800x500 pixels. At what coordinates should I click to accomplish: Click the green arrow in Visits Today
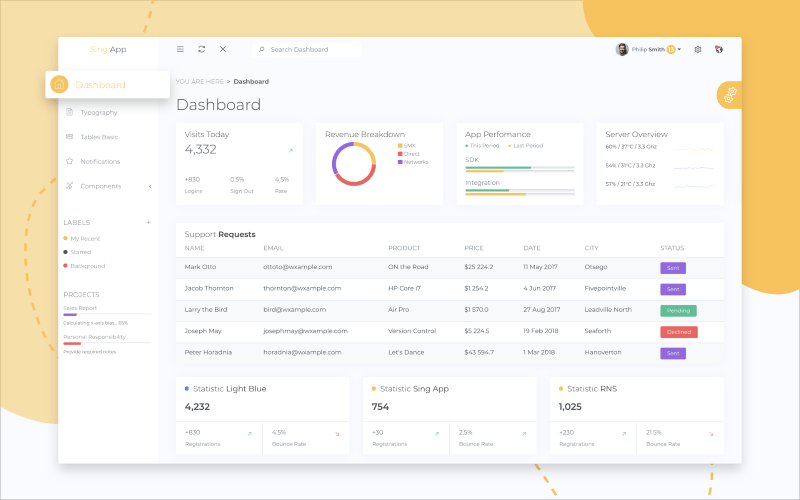point(291,151)
